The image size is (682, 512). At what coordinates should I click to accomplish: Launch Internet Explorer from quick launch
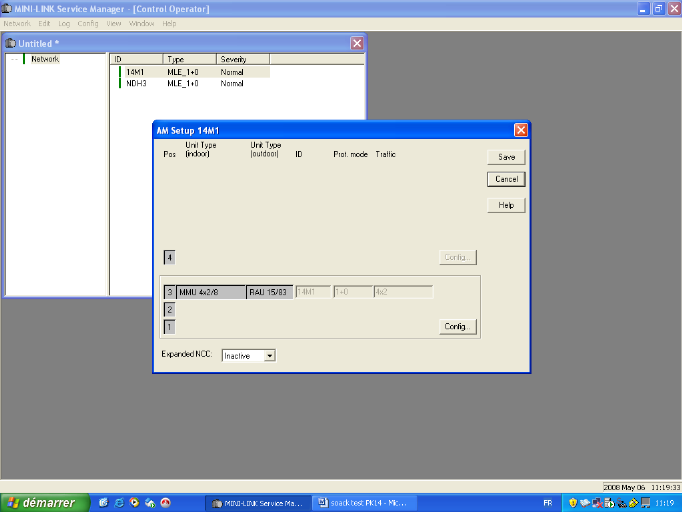(119, 503)
